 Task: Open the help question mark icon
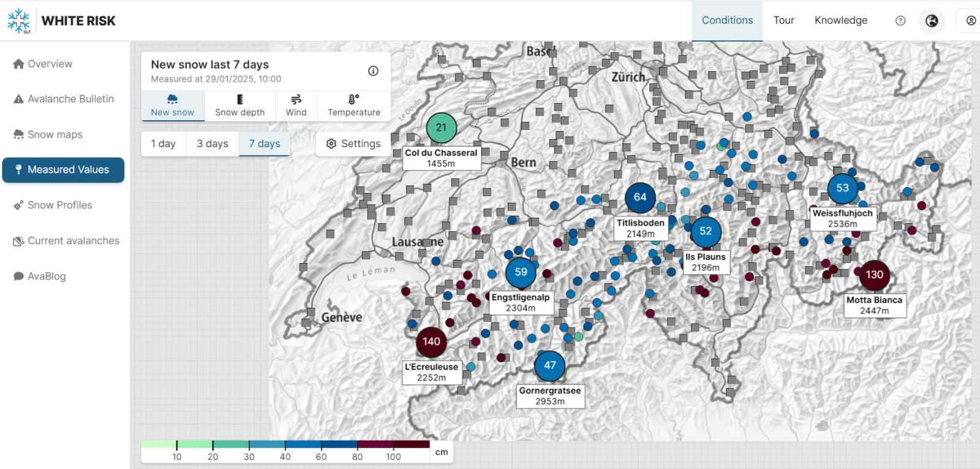[900, 21]
